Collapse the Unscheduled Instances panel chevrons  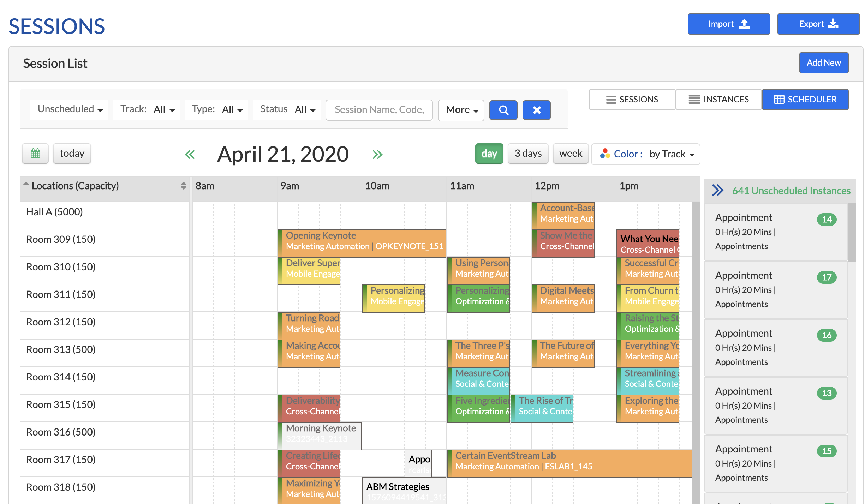[x=718, y=191]
